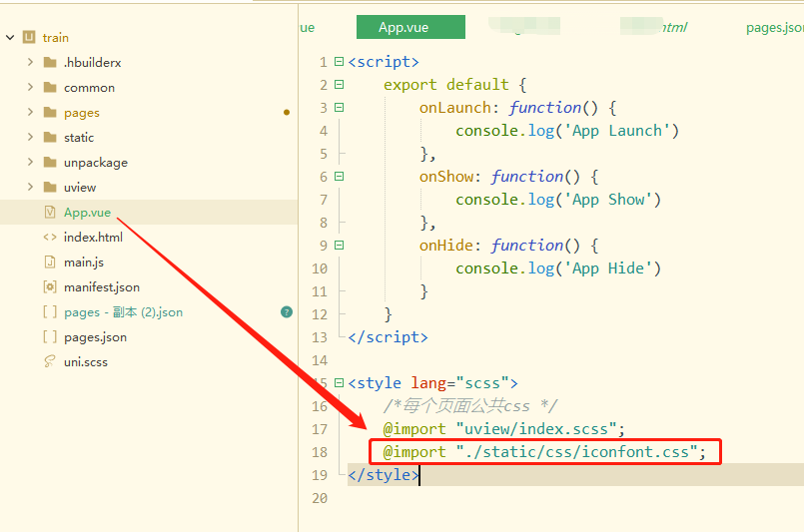Collapse the train project root

click(10, 37)
